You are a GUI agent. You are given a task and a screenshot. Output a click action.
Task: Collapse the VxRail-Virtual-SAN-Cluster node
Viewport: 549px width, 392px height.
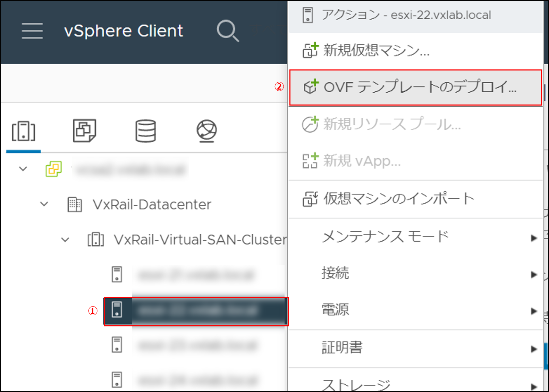[65, 240]
